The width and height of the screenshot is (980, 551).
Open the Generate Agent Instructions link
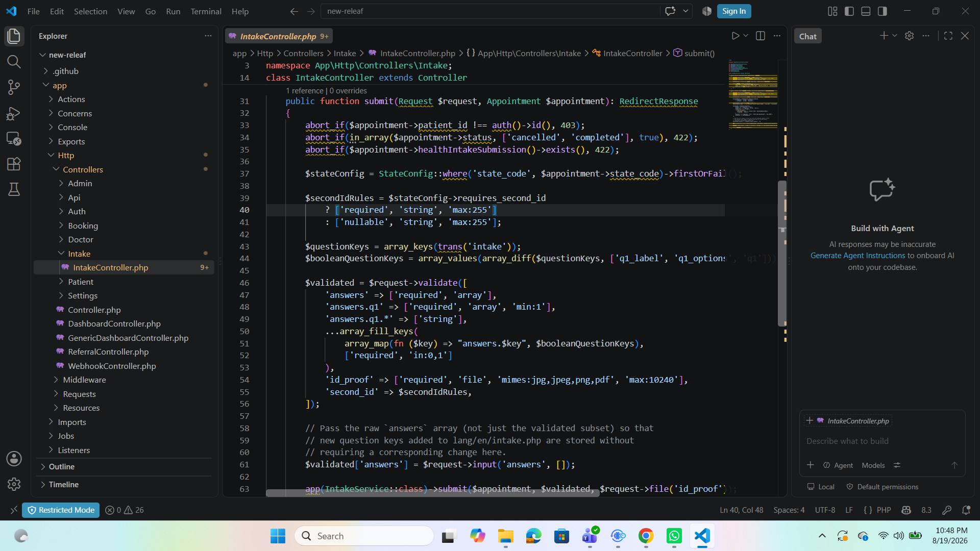pyautogui.click(x=857, y=256)
